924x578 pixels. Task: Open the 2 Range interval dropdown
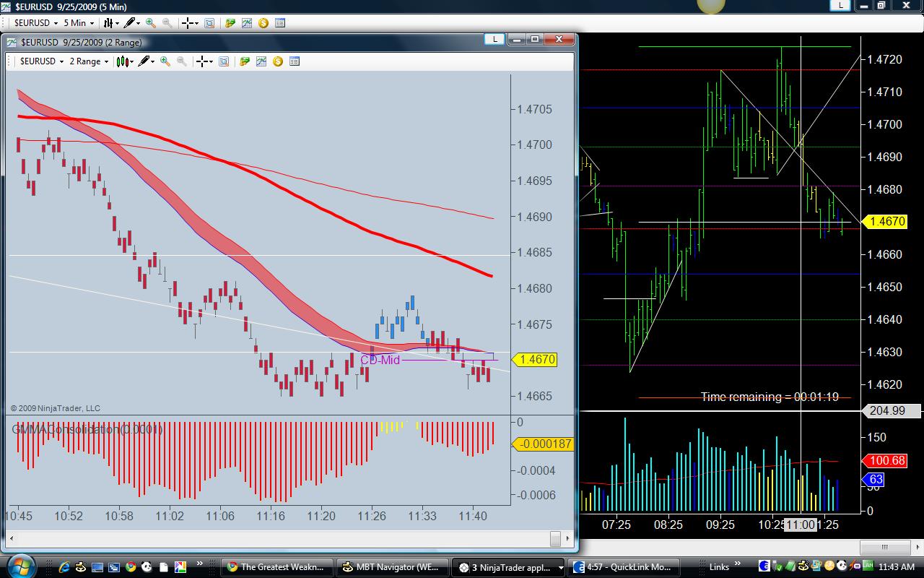tap(90, 61)
